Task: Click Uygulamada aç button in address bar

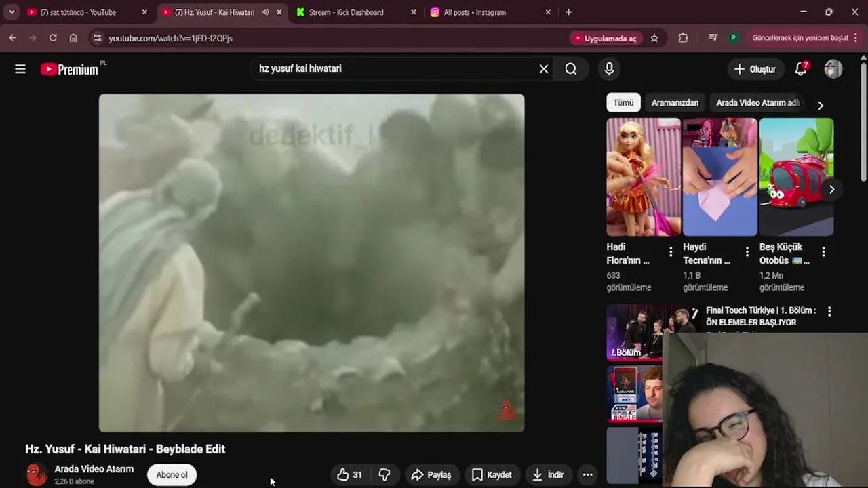Action: click(x=606, y=38)
